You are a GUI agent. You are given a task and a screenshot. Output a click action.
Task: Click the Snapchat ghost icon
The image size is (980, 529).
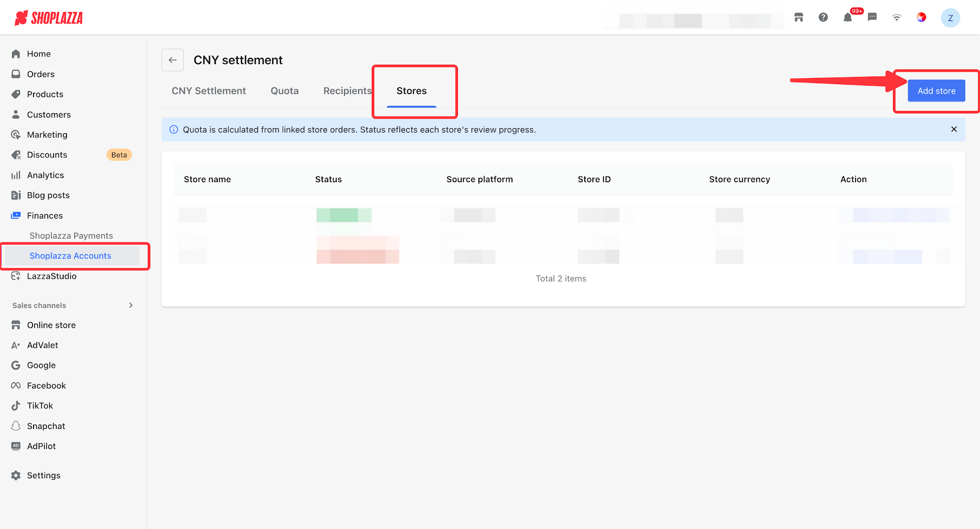(x=16, y=426)
